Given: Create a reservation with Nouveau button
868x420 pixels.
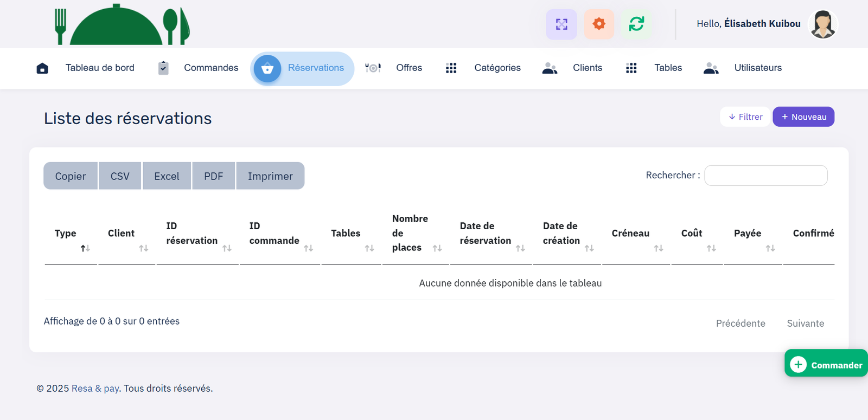Looking at the screenshot, I should 803,117.
